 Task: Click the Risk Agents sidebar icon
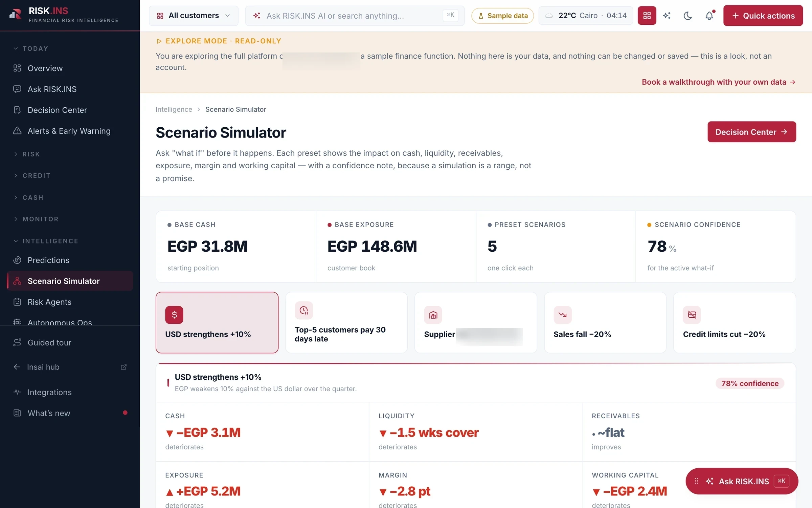click(17, 302)
